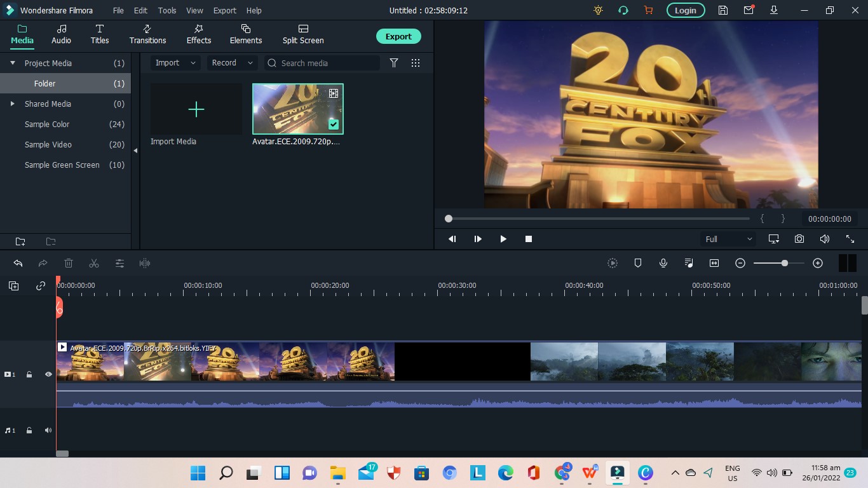The height and width of the screenshot is (488, 868).
Task: Click the timeline zoom slider handle
Action: [785, 263]
